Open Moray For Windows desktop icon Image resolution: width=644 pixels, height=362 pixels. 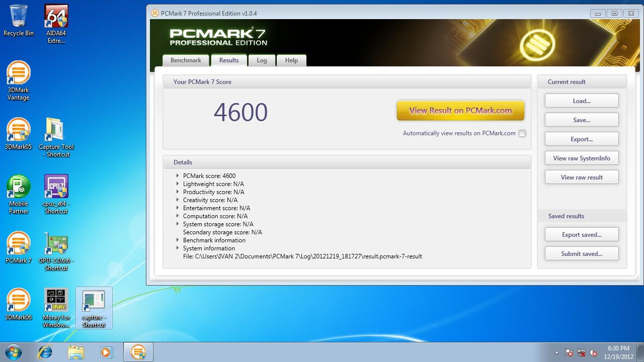(56, 308)
